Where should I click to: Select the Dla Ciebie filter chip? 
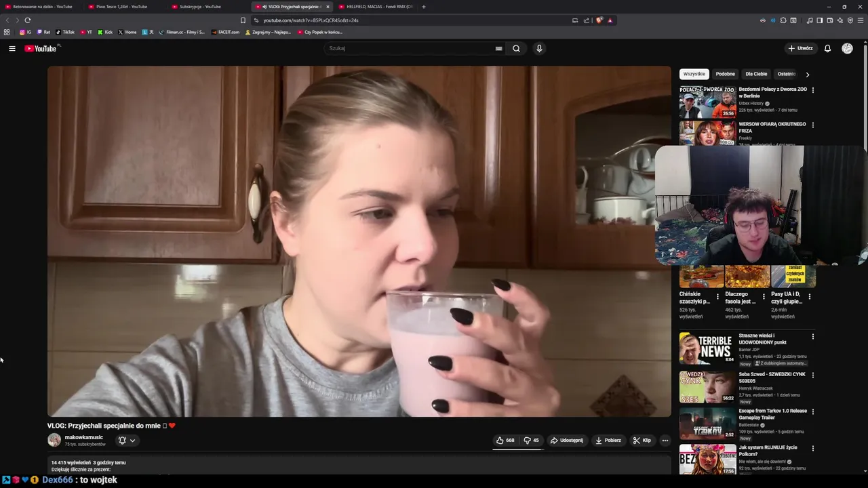coord(756,74)
